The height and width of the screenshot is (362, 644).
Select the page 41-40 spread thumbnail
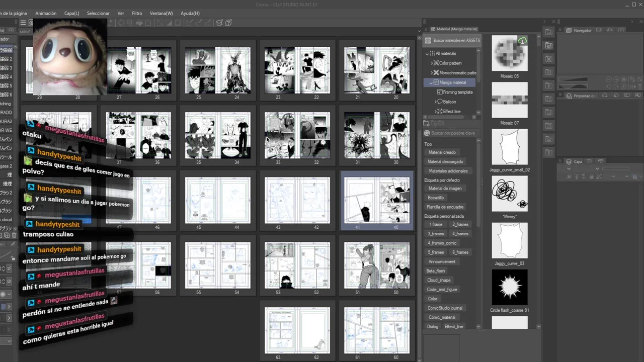(x=377, y=200)
